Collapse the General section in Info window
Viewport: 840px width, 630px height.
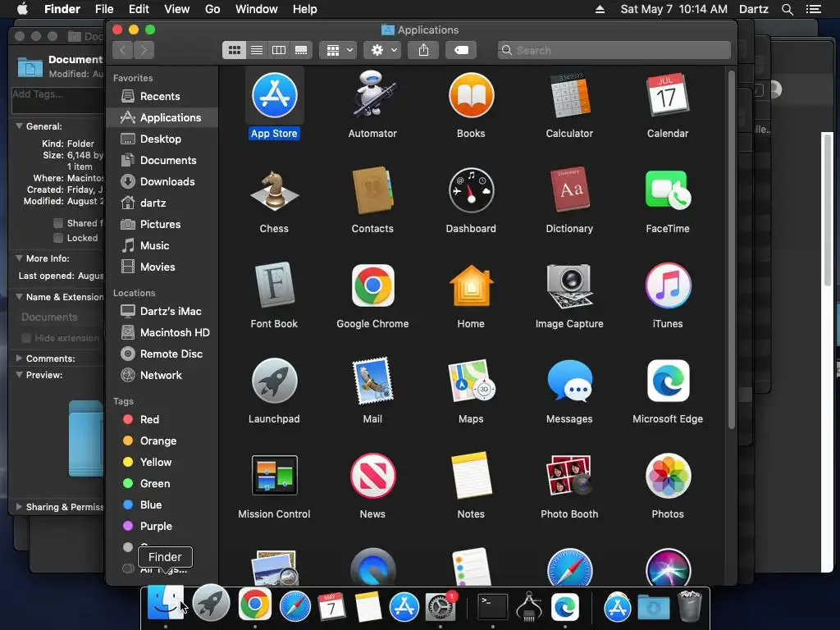[20, 126]
